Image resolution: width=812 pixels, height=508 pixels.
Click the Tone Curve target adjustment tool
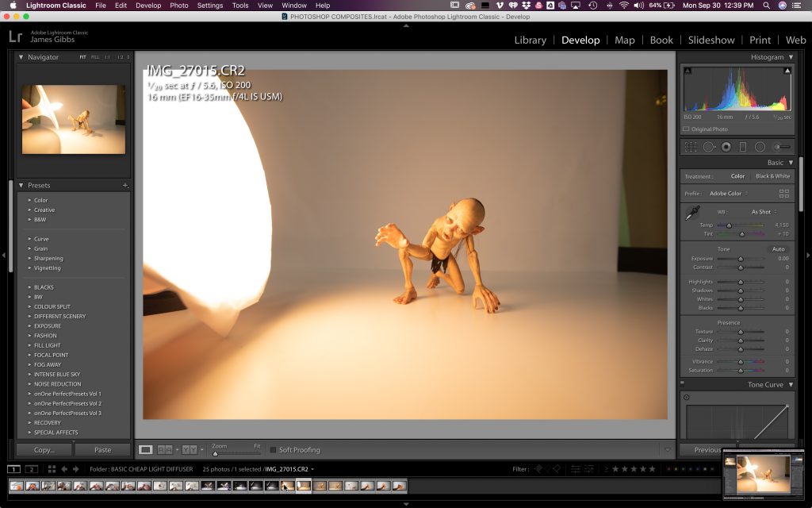click(x=687, y=398)
